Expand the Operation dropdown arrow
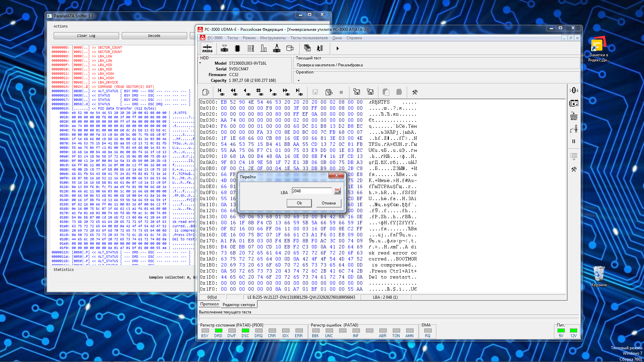Viewport: 644px width, 362px height. point(299,80)
